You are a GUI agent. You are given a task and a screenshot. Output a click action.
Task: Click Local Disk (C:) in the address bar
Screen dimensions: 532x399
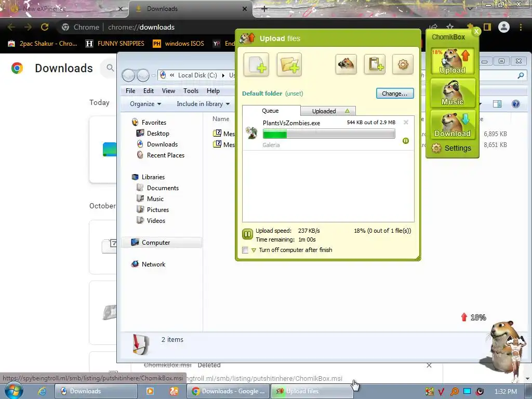coord(197,75)
